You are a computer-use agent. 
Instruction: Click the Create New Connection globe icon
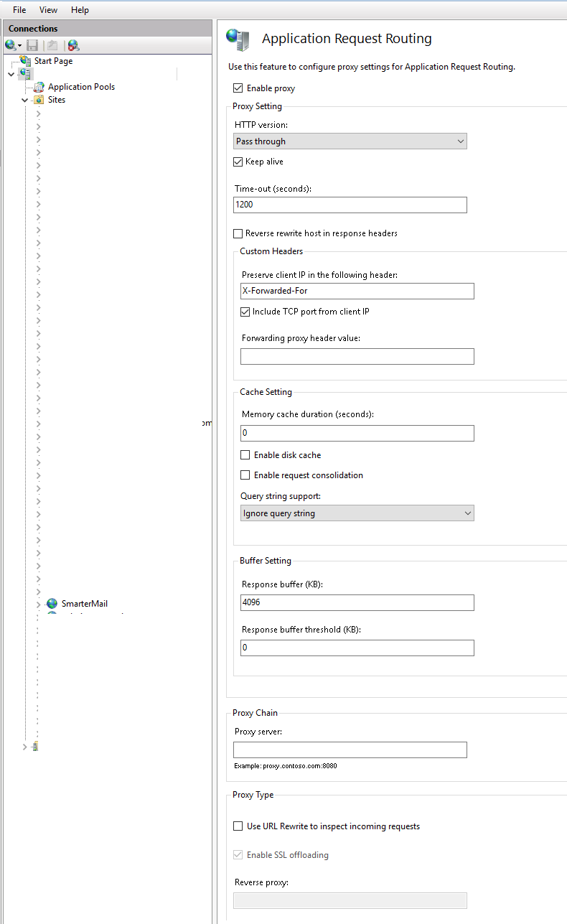click(x=10, y=45)
